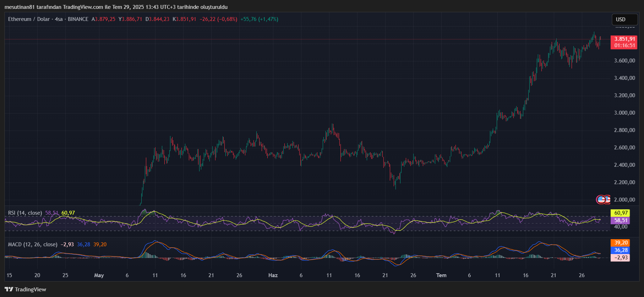
Task: Click the Haz label on the time axis
Action: [x=273, y=275]
